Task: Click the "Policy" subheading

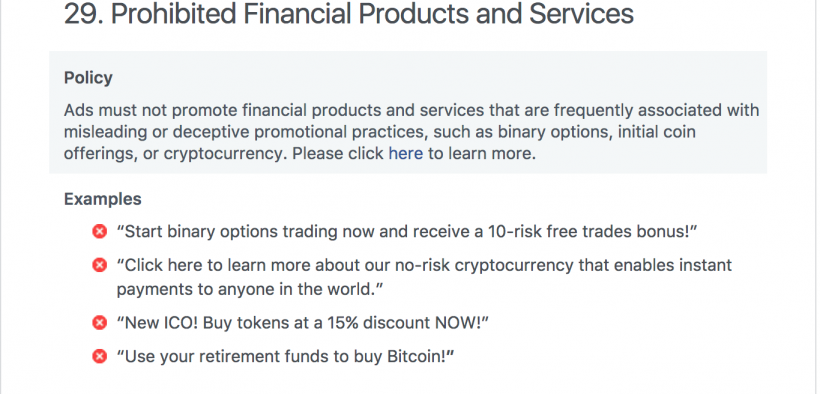Action: coord(88,77)
